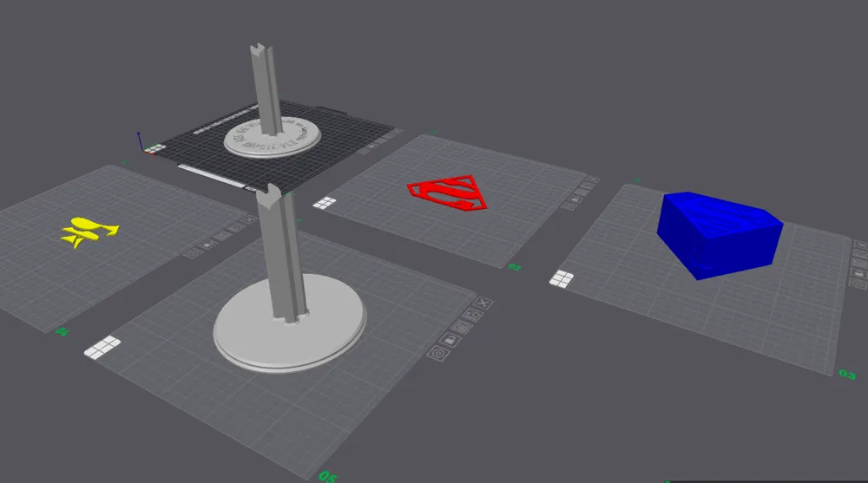
Task: Click the white name bar on dark plate
Action: pos(211,175)
